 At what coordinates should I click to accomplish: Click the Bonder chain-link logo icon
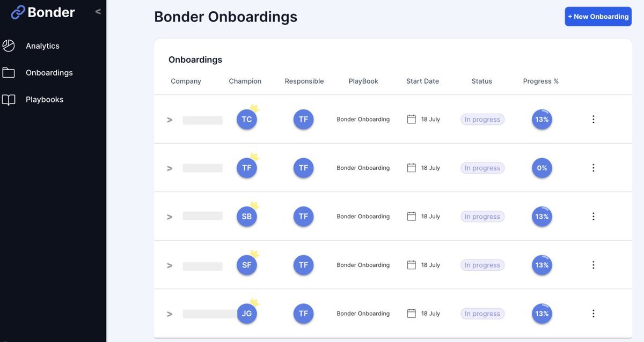tap(18, 12)
